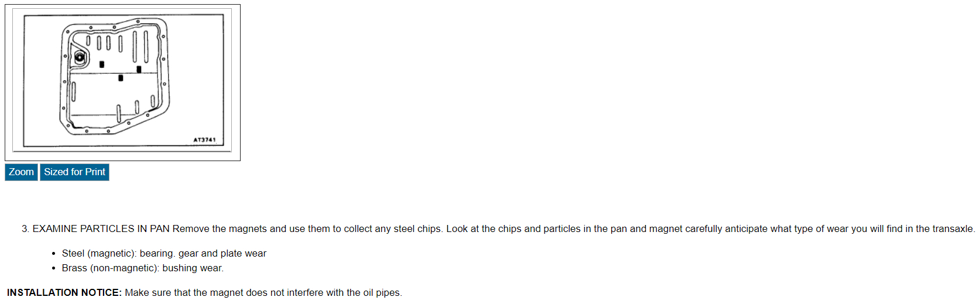Open the oil pan diagram thumbnail
This screenshot has width=980, height=307.
[x=122, y=82]
